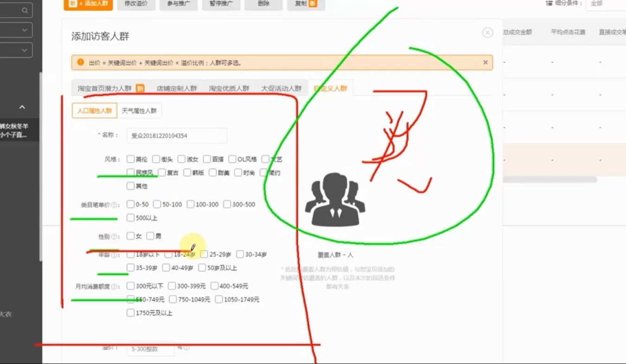The height and width of the screenshot is (364, 626).
Task: Check the 英伦 style checkbox
Action: pos(130,159)
